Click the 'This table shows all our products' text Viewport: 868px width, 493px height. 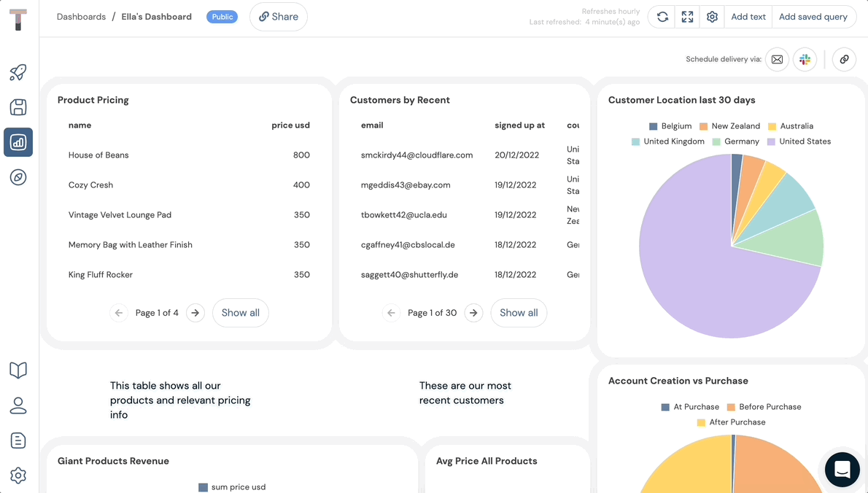180,400
